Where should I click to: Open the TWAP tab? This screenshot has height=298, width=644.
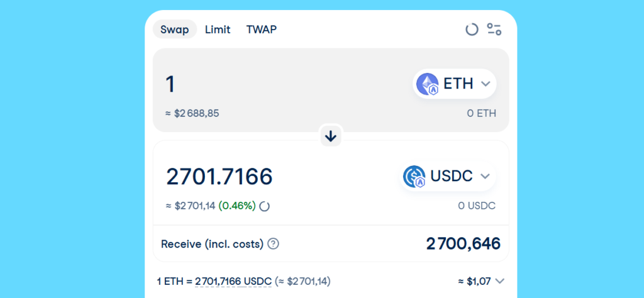coord(261,30)
